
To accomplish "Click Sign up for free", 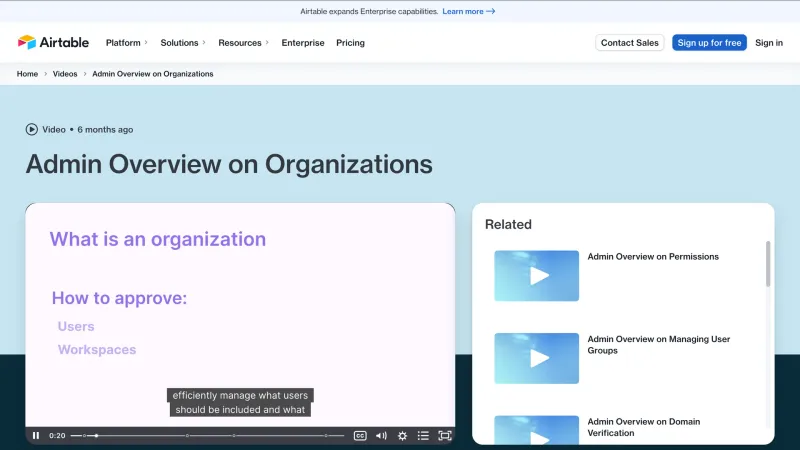I will pyautogui.click(x=709, y=43).
